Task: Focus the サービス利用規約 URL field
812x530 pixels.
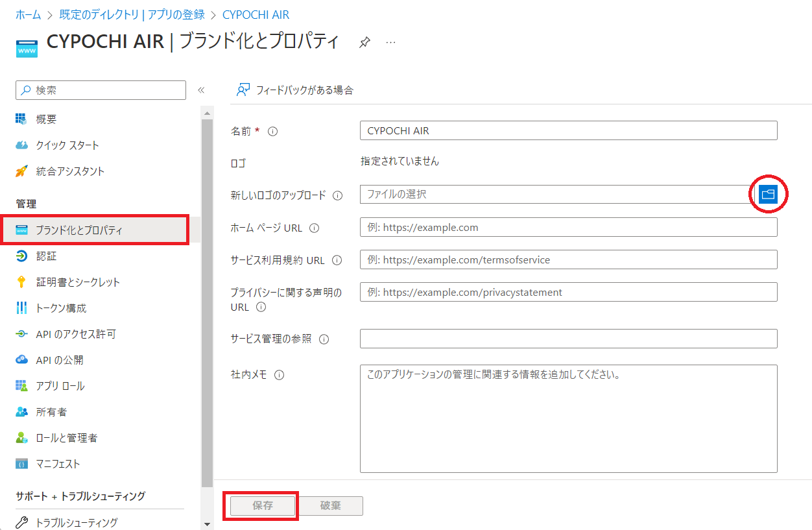Action: coord(568,259)
